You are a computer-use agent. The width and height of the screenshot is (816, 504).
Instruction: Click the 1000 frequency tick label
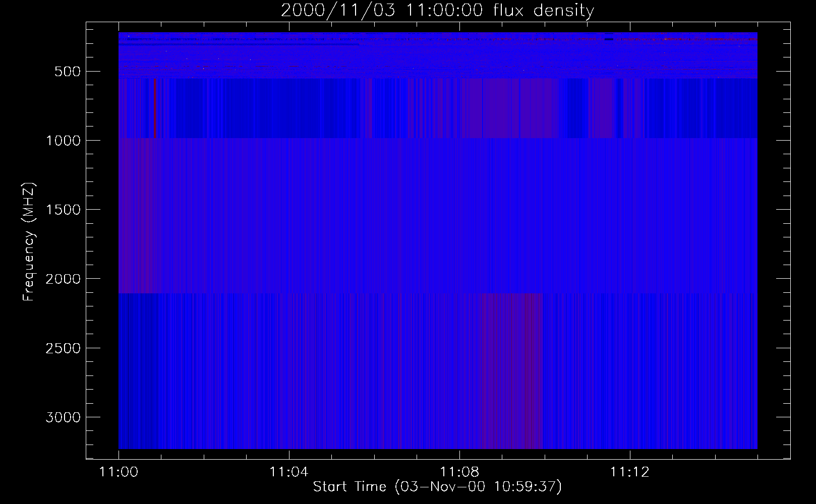coord(63,141)
